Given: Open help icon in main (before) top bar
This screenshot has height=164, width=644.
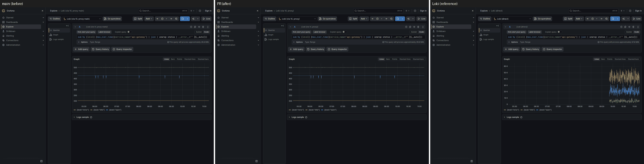Looking at the screenshot, I should point(200,11).
